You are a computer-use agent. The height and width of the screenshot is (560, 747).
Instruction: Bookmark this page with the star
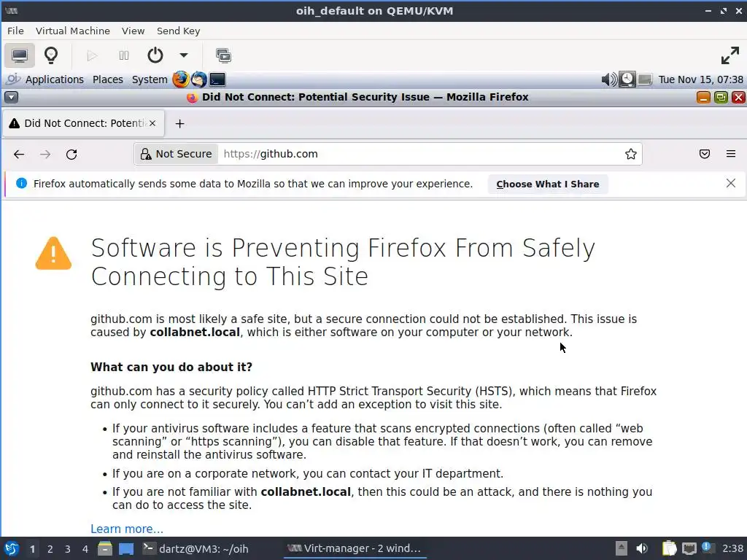631,155
